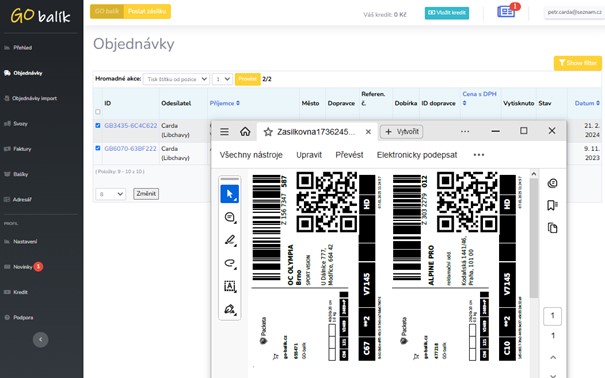Activate the text box tool
The image size is (605, 378).
230,286
